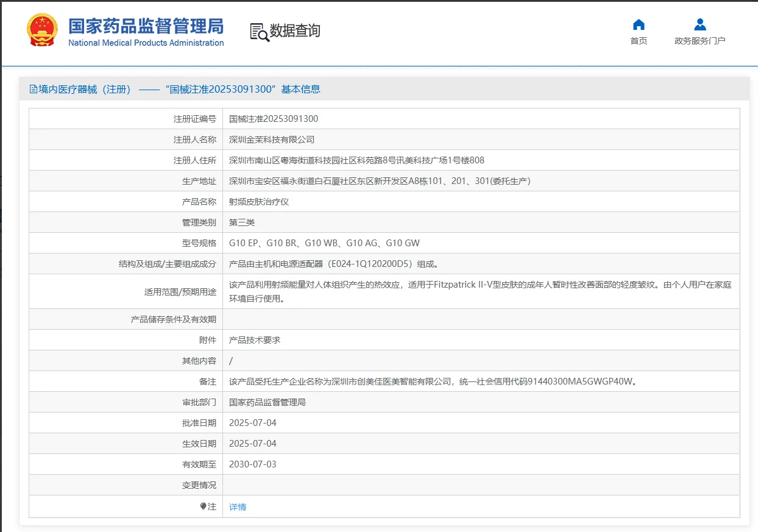Click the registrant name 深圳金茉科技有限公司
The height and width of the screenshot is (532, 758).
(271, 139)
